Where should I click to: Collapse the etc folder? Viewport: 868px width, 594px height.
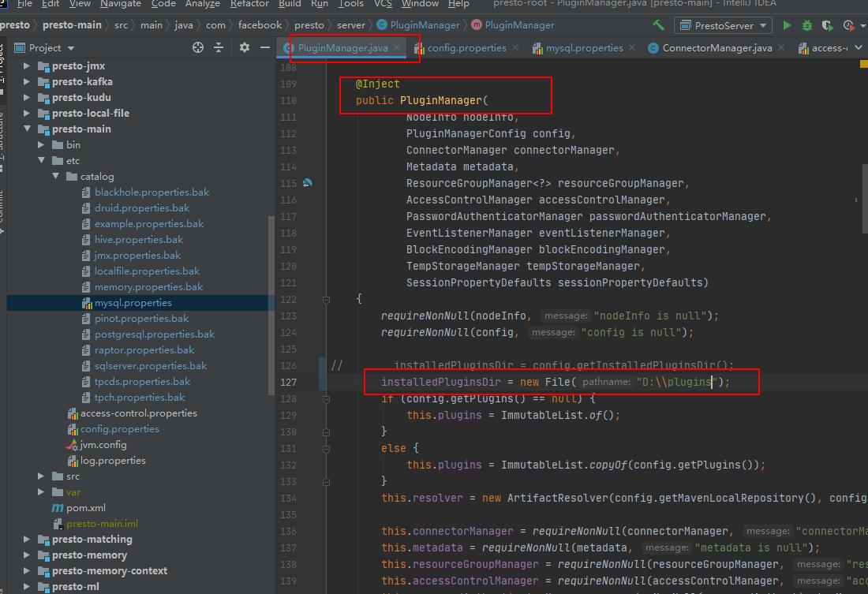pos(42,161)
